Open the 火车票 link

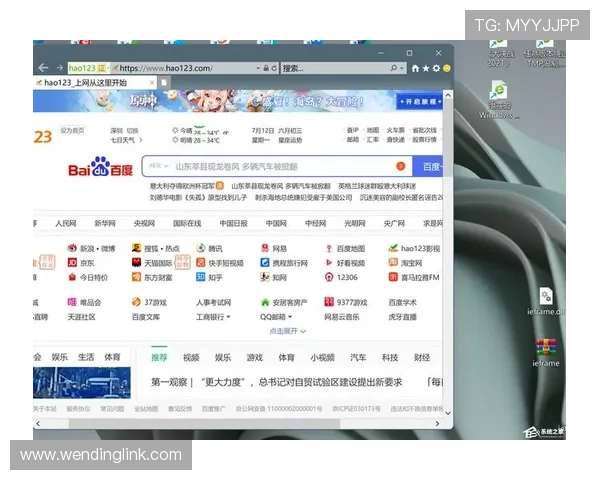tap(395, 130)
